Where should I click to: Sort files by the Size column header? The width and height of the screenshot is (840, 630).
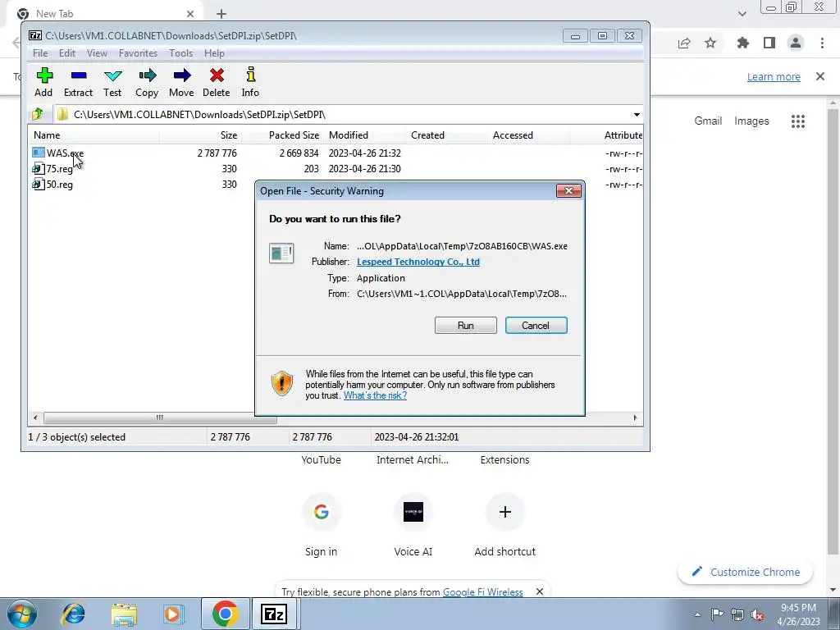click(200, 135)
